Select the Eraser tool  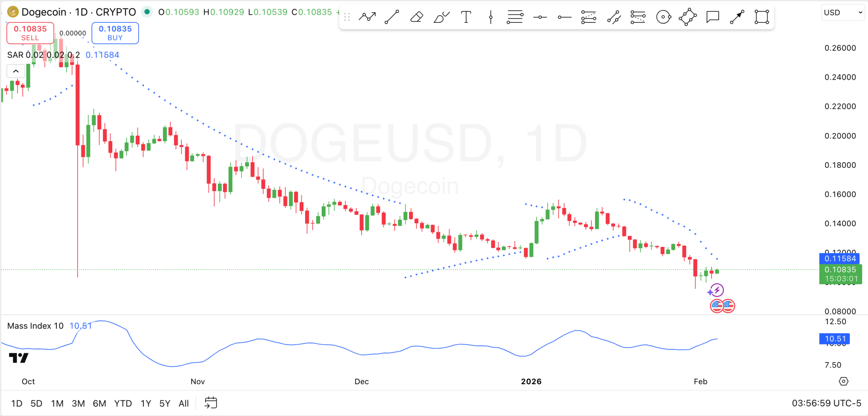[x=416, y=17]
